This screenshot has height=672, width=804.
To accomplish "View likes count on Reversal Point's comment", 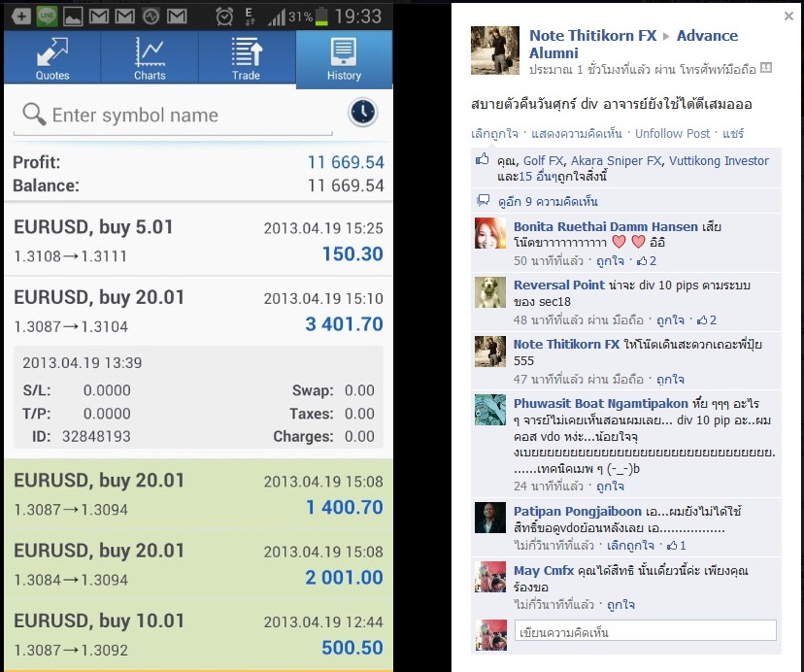I will click(706, 320).
